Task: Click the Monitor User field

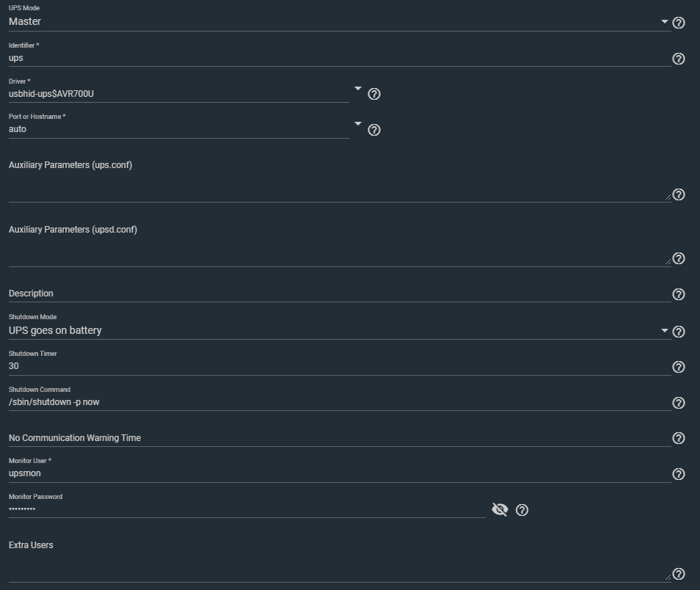Action: point(338,473)
